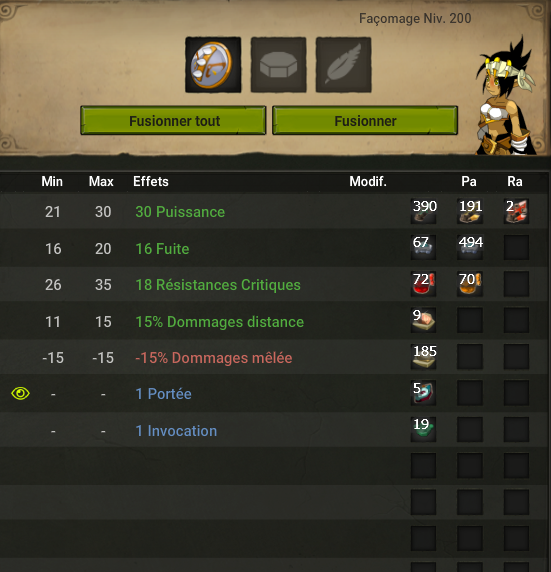This screenshot has height=572, width=551.
Task: Click the Fusionner button
Action: click(x=365, y=120)
